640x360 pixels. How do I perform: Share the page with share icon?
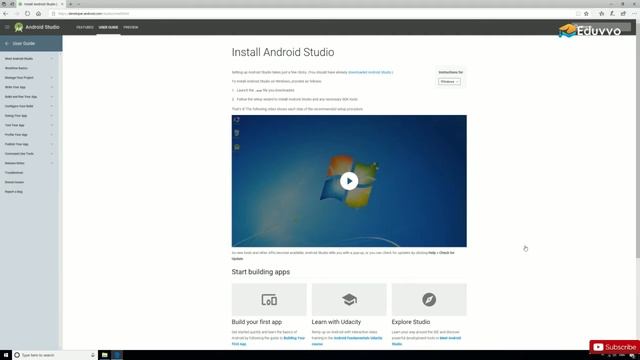point(623,13)
